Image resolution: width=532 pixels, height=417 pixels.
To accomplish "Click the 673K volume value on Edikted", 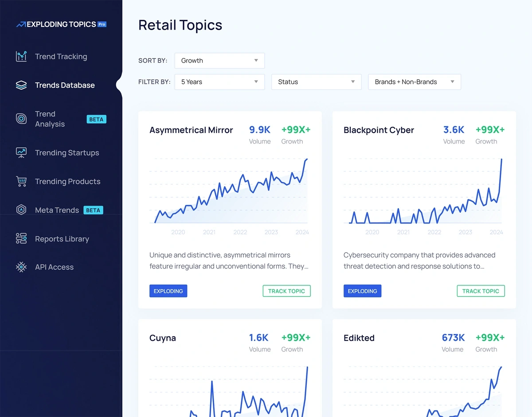I will click(454, 338).
